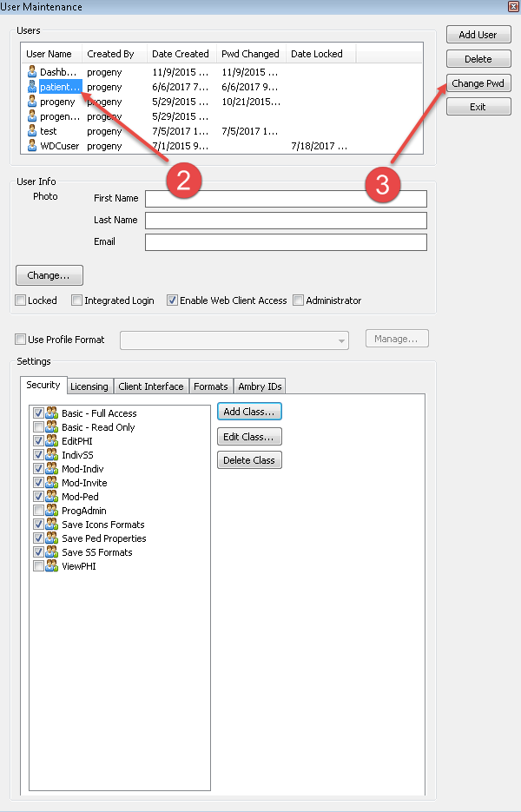This screenshot has width=521, height=812.
Task: Click the Email input field
Action: pos(286,242)
